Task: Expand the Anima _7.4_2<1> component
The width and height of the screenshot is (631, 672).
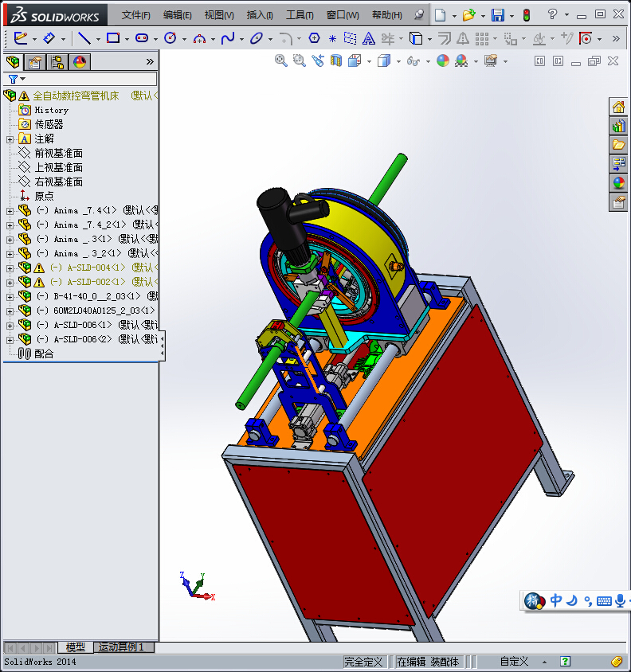Action: 10,225
